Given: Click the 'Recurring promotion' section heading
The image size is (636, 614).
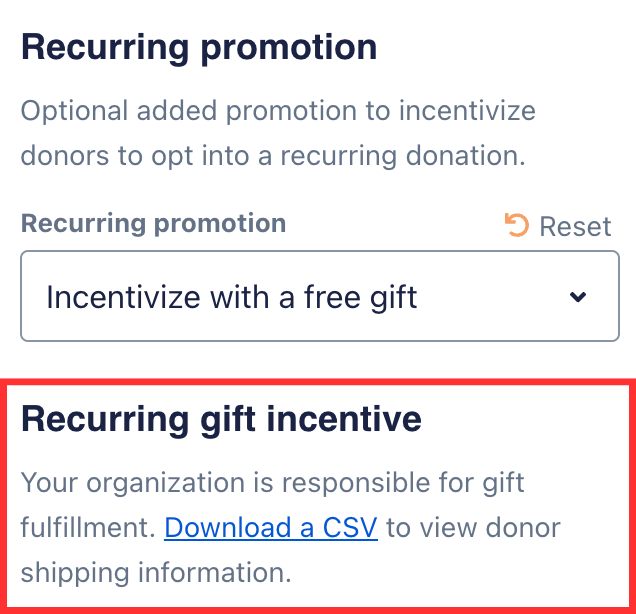Looking at the screenshot, I should coord(199,47).
